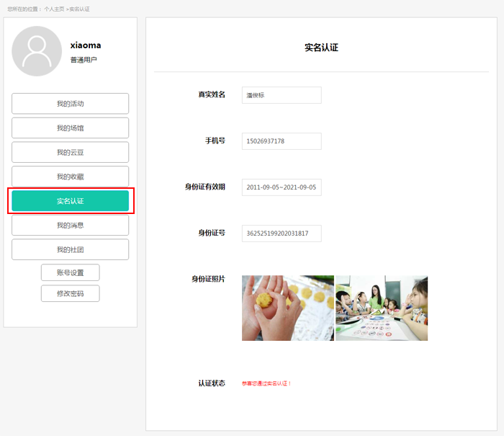Click the 手机号 phone number field

281,141
